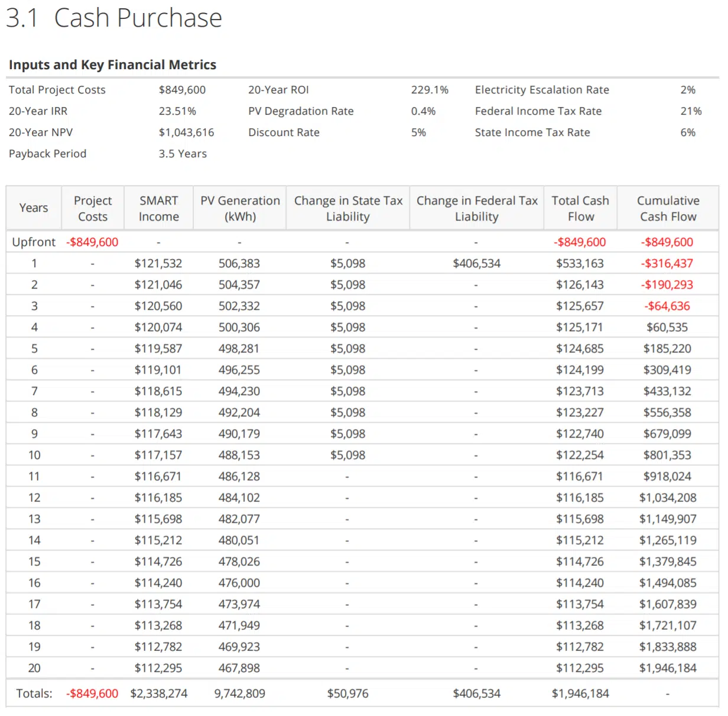Viewport: 728px width, 716px height.
Task: Click the 20-Year ROI value 229.1%
Action: (x=430, y=90)
